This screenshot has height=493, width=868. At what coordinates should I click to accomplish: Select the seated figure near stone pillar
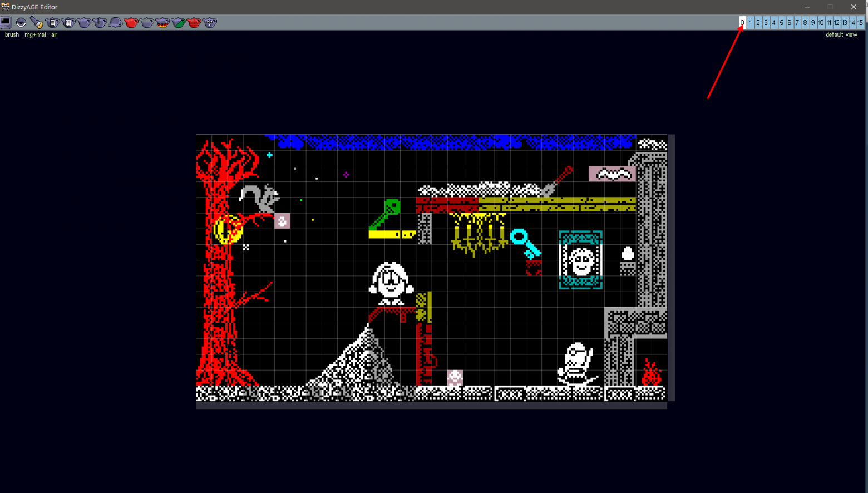(x=577, y=363)
